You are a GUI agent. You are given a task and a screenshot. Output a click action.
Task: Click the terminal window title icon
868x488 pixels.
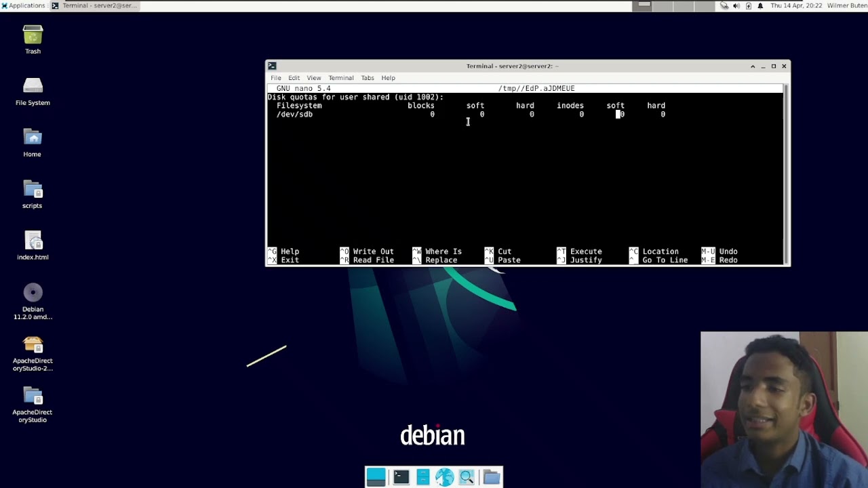pos(272,66)
